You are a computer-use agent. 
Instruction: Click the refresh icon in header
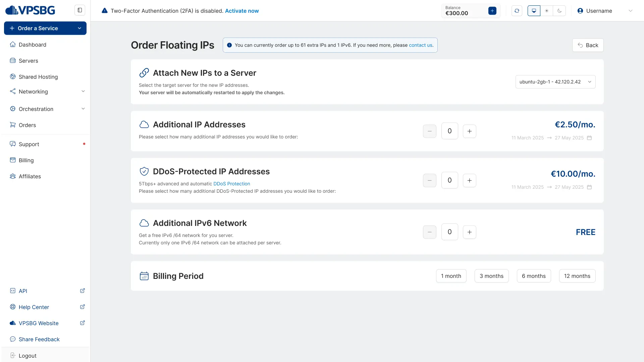tap(517, 11)
